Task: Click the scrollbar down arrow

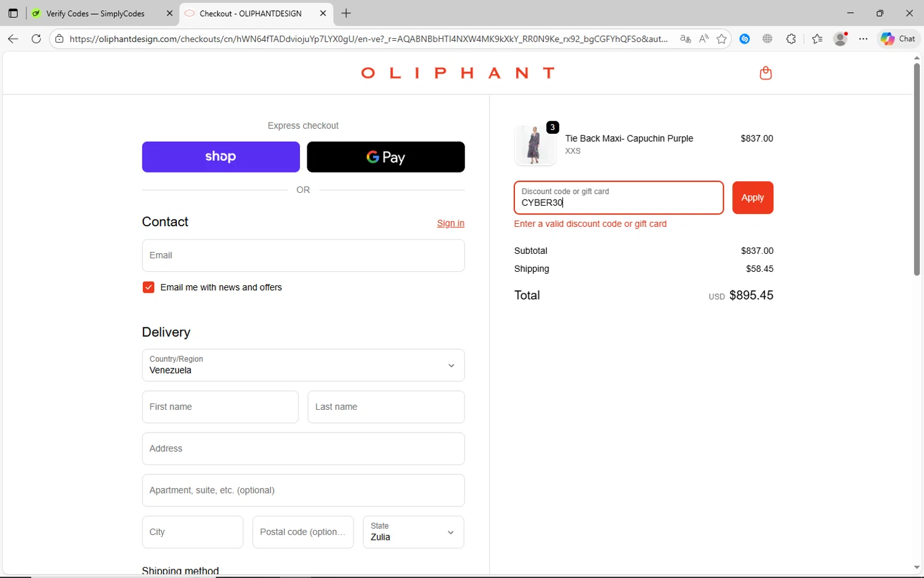Action: (917, 568)
